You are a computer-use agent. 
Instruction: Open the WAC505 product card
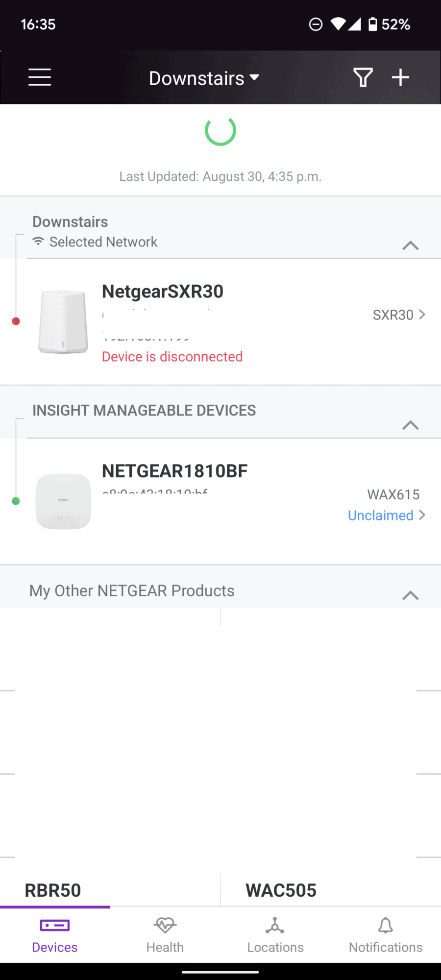(281, 890)
